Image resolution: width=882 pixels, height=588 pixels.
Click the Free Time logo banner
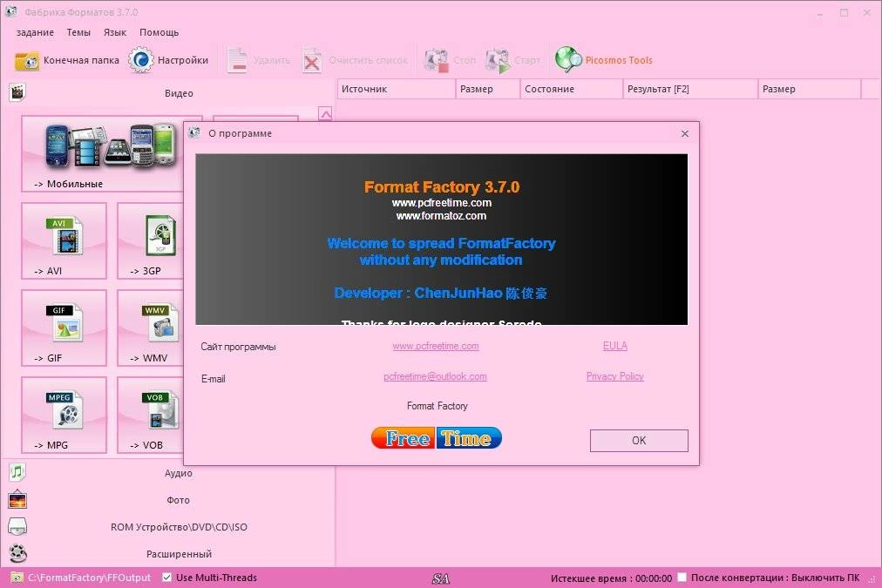pos(437,438)
